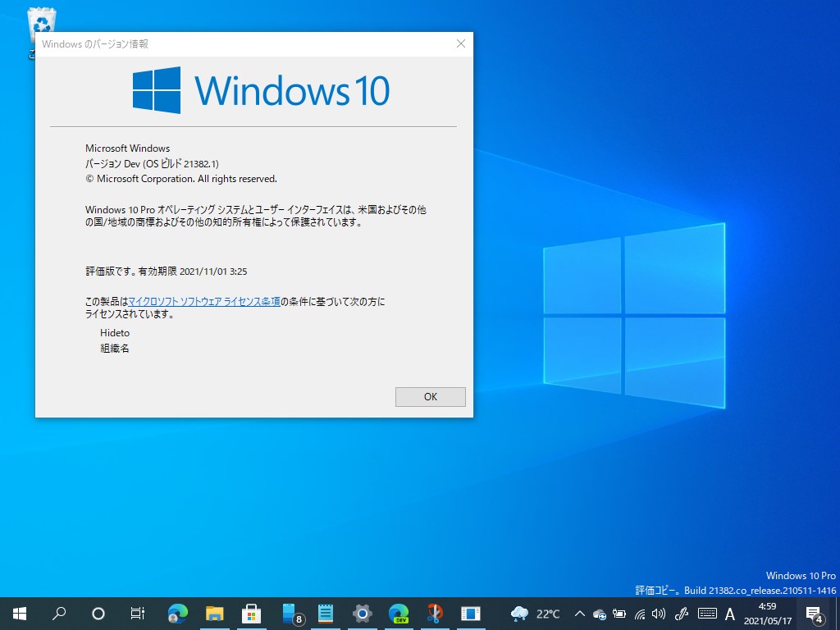Open the battery status flyout
Screen dimensions: 840x630
coord(619,613)
